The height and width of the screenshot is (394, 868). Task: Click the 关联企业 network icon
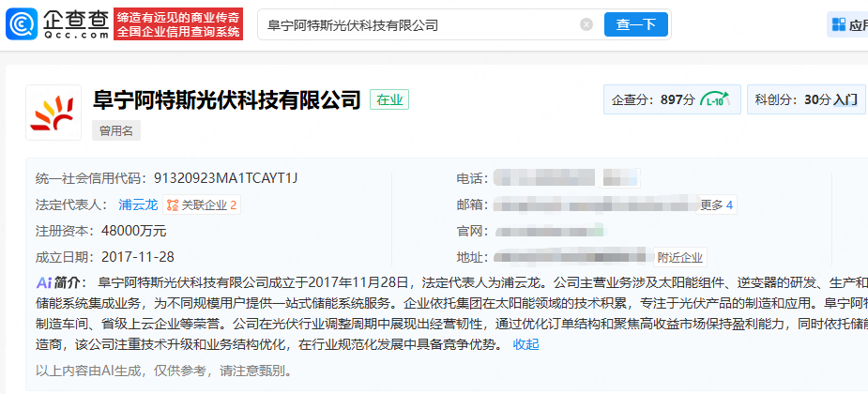tap(173, 205)
